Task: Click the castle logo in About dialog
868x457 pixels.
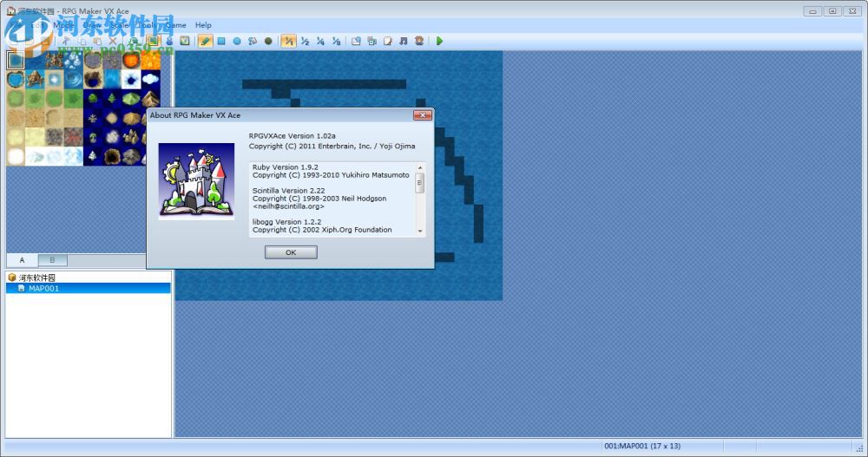Action: click(196, 181)
